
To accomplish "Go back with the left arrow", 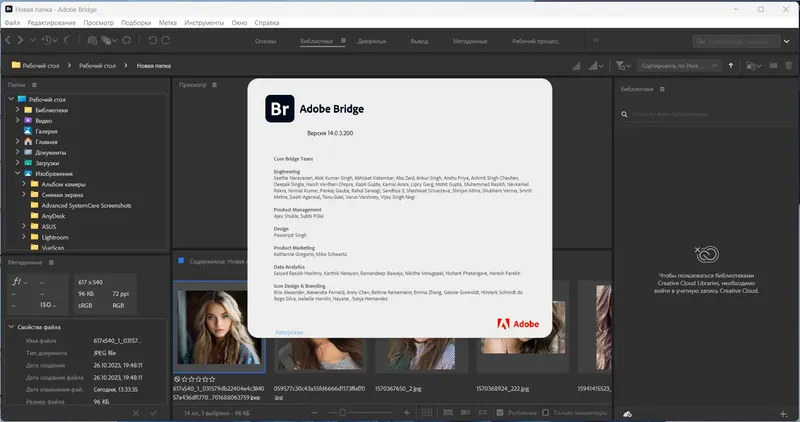I will click(x=8, y=40).
